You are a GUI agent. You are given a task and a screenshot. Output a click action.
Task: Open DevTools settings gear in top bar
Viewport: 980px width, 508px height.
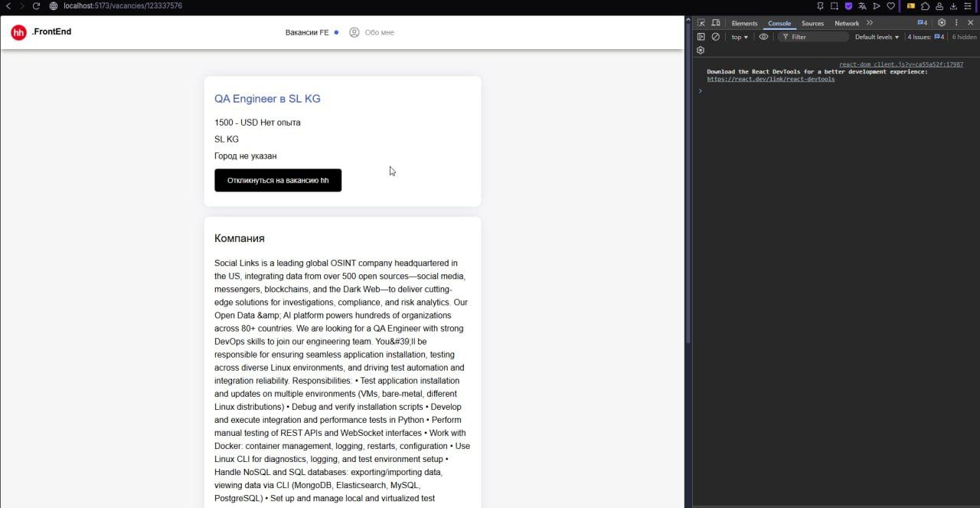coord(942,23)
